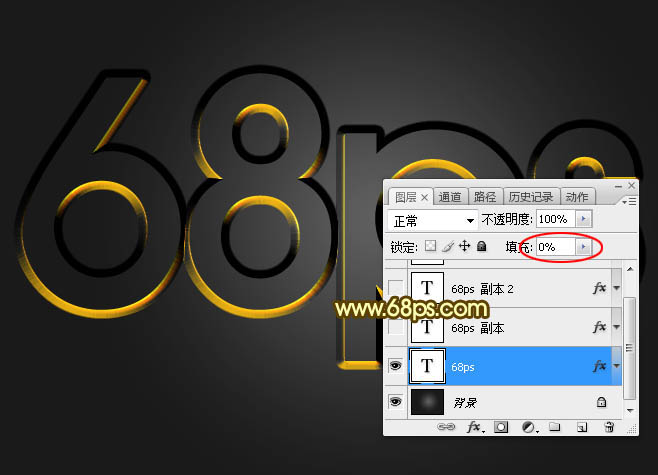This screenshot has width=658, height=475.
Task: Create a new layer group
Action: (x=555, y=427)
